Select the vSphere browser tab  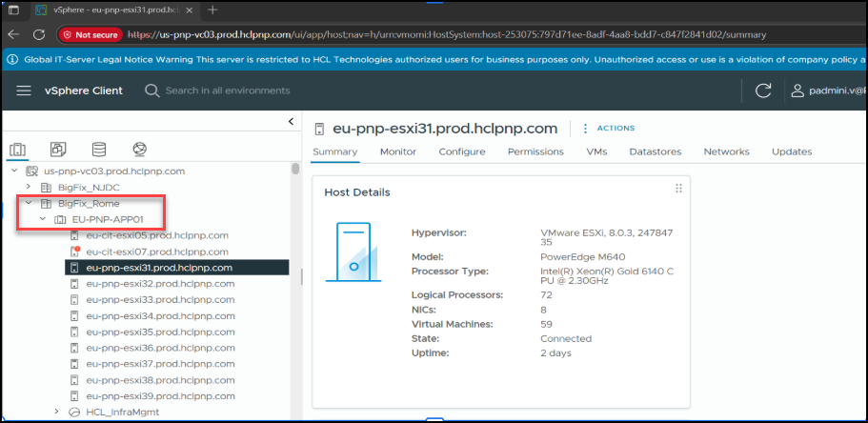(115, 10)
